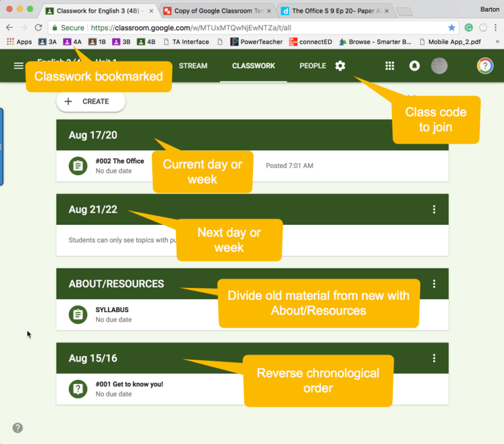Switch to the Stream tab

pos(193,66)
